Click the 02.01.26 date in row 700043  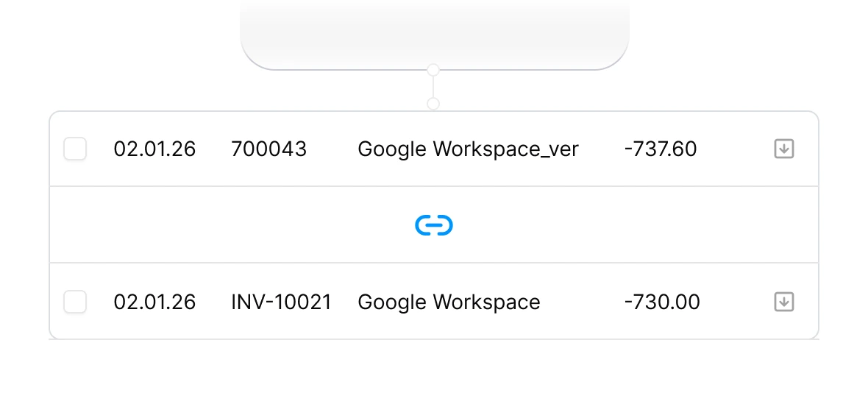pyautogui.click(x=154, y=149)
